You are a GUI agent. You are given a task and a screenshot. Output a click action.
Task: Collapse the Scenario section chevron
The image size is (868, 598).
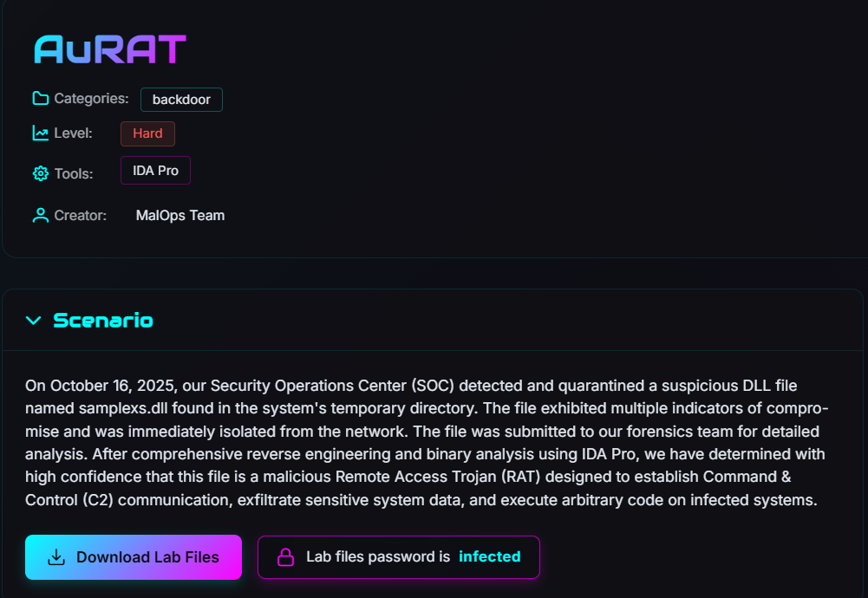[34, 321]
